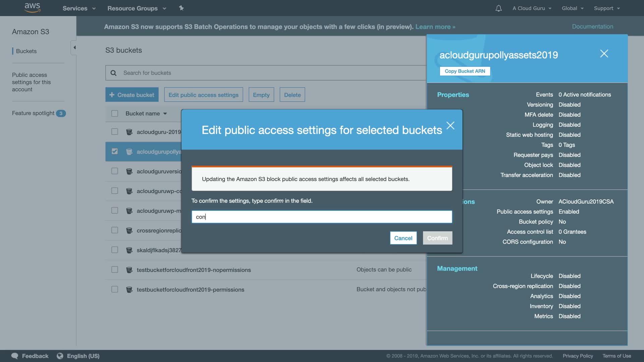The height and width of the screenshot is (362, 644).
Task: Open the notifications bell icon
Action: point(498,8)
